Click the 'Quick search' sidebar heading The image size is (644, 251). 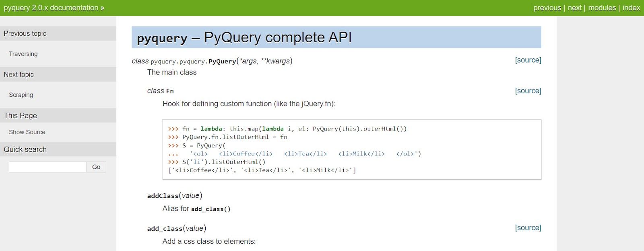pyautogui.click(x=25, y=149)
